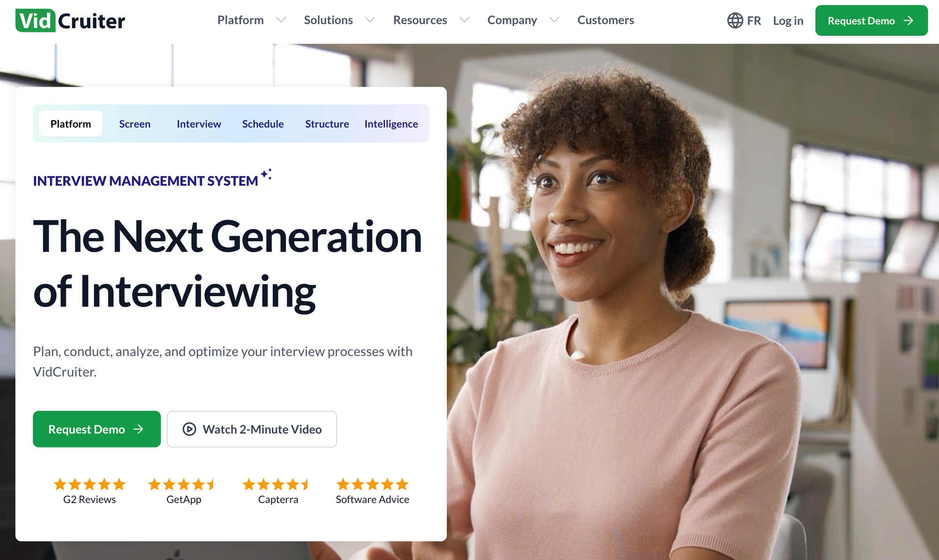Click the VidCruiter logo

coord(70,21)
